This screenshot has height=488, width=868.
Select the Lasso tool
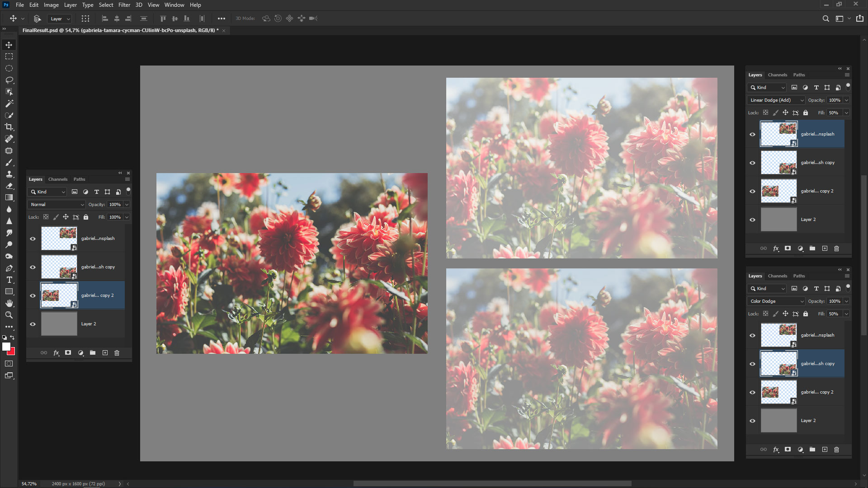tap(9, 80)
